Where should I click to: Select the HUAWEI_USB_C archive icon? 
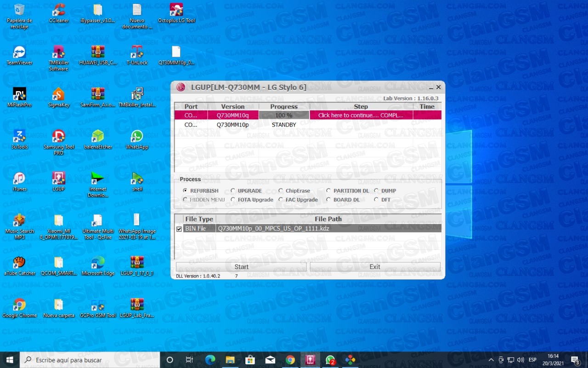pyautogui.click(x=98, y=55)
